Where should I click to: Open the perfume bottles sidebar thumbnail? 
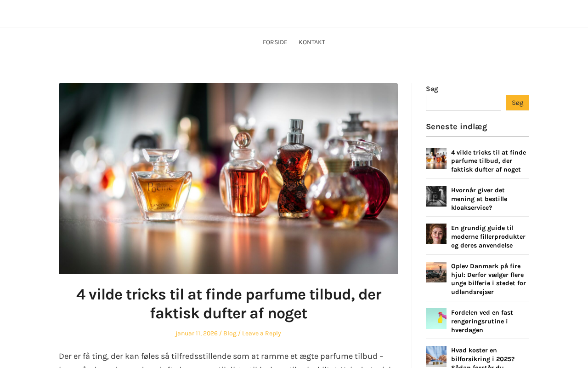pyautogui.click(x=436, y=158)
